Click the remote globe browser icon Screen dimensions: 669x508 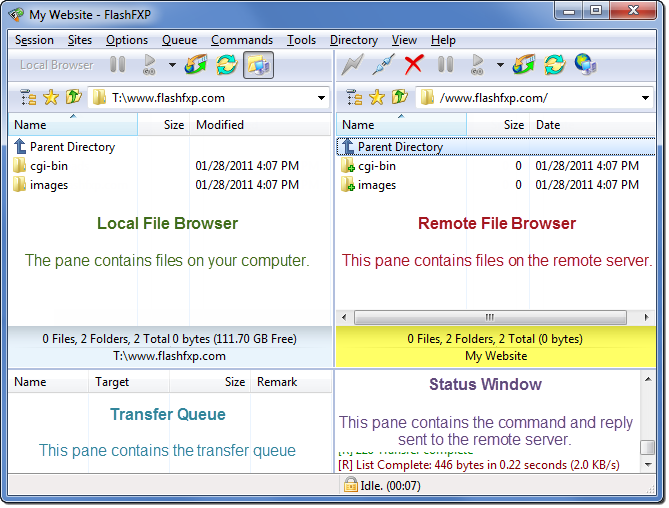pos(585,65)
